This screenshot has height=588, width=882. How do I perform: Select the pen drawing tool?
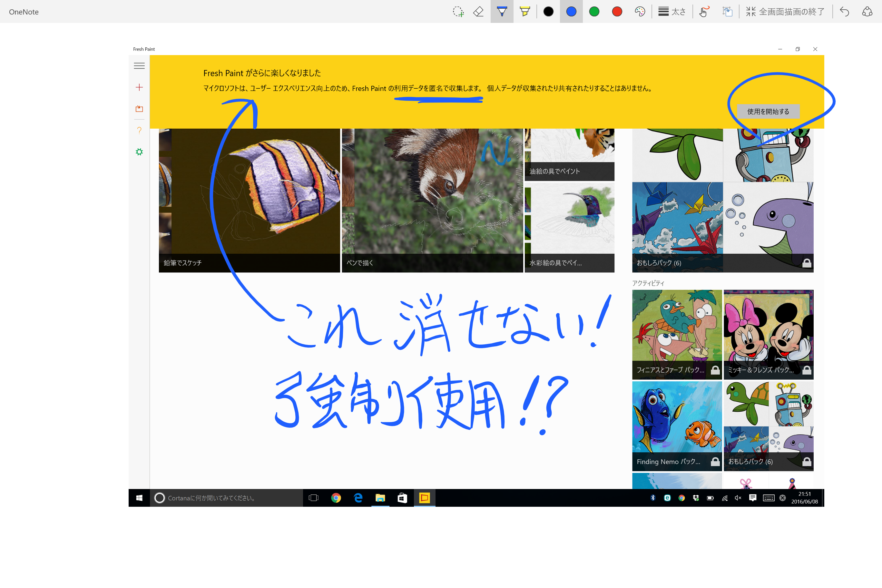point(502,12)
